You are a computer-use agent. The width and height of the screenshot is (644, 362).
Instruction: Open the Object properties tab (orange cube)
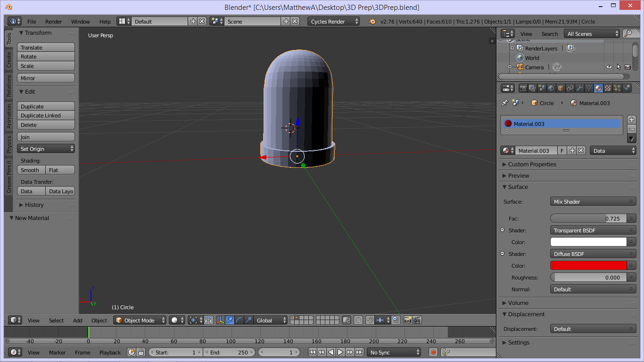click(561, 88)
